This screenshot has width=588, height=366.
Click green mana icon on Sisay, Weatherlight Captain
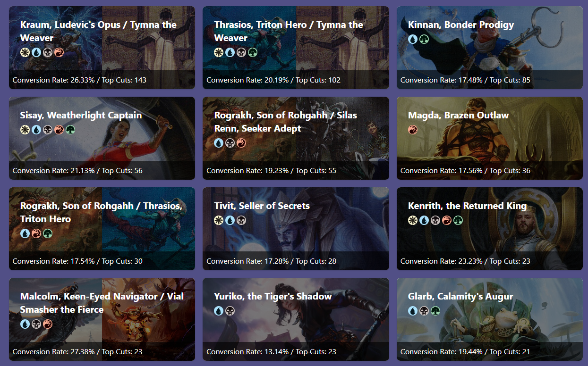coord(70,130)
